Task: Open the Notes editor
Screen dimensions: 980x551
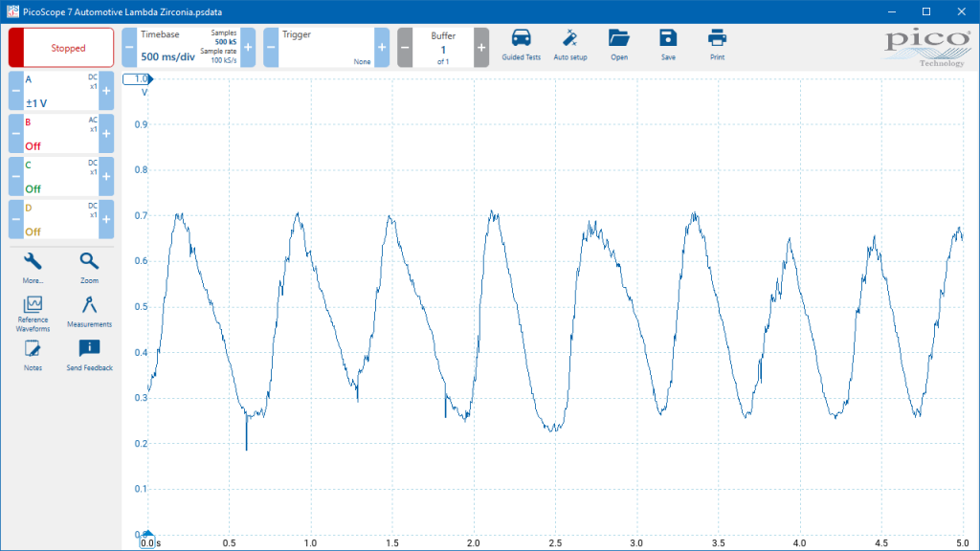Action: (x=33, y=356)
